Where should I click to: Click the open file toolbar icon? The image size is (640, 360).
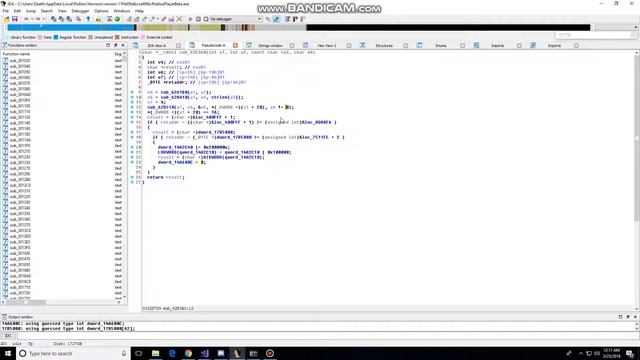click(7, 19)
